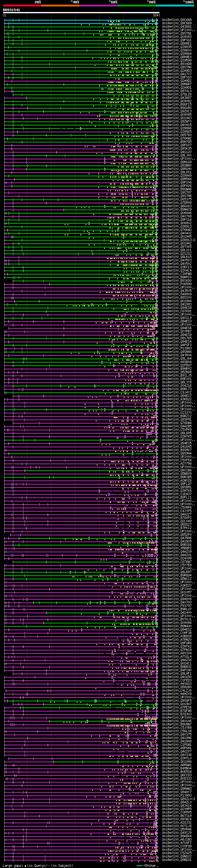Screen dimensions: 197x868
Task: Choose the UniRef100_C5Z4Z5 hit name
Action: pyautogui.click(x=176, y=853)
